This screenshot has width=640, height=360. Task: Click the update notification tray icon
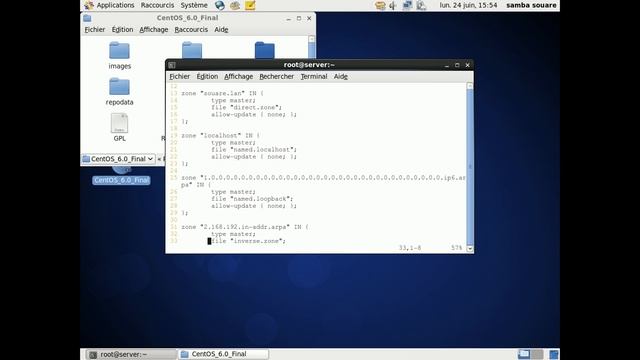coord(380,5)
